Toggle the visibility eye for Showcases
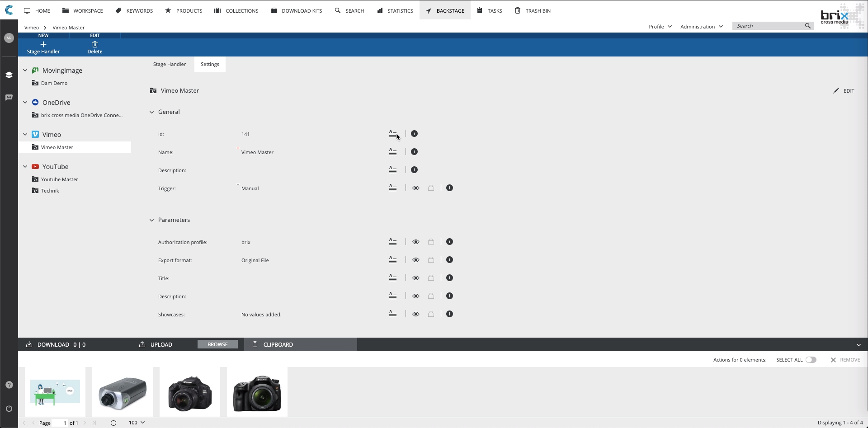Screen dimensions: 868x428 pyautogui.click(x=416, y=314)
